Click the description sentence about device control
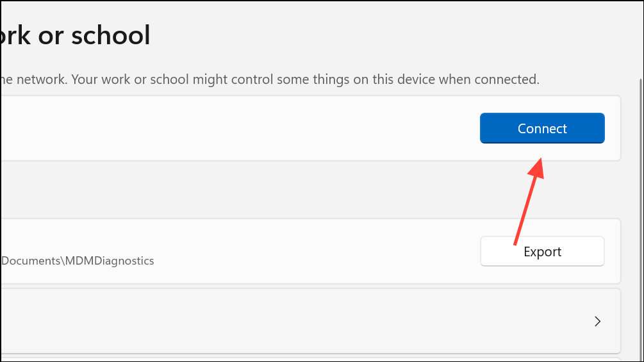The image size is (644, 362). point(270,79)
